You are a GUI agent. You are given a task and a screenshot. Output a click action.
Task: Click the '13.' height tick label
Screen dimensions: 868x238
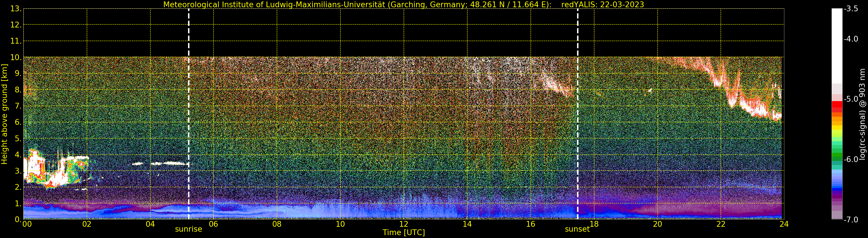pyautogui.click(x=16, y=9)
